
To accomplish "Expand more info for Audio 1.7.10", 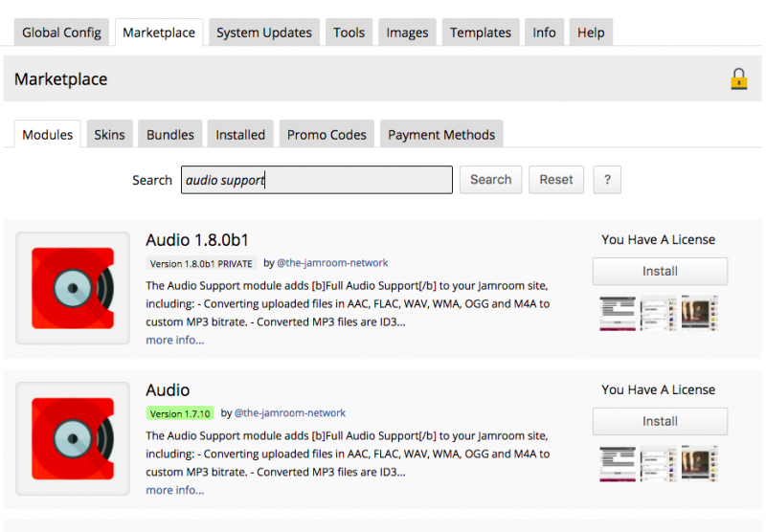I will coord(174,490).
